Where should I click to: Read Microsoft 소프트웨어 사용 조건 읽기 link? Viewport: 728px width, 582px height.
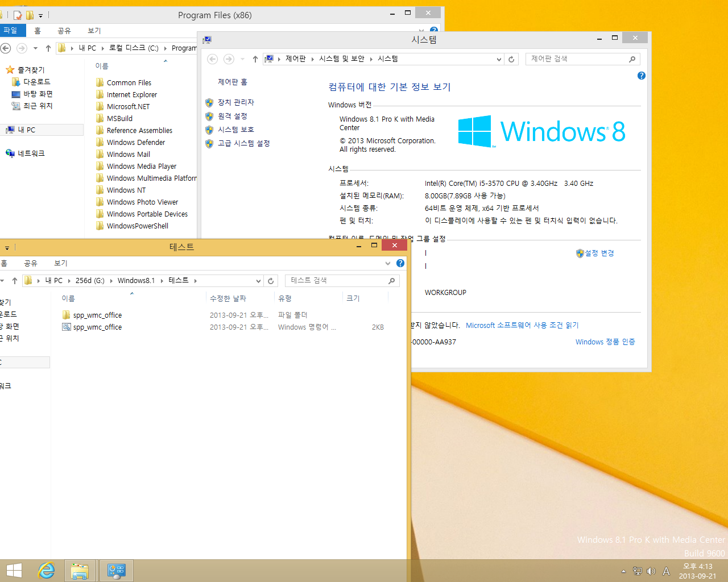[x=522, y=325]
